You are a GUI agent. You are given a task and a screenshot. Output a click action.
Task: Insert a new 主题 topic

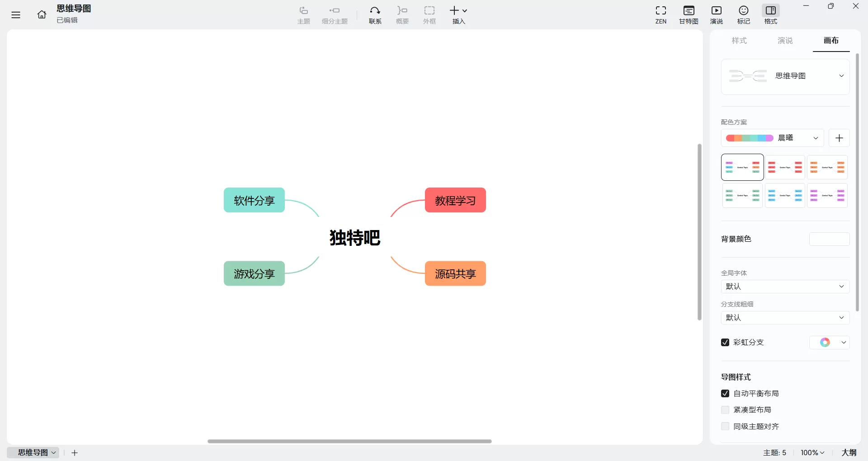(x=303, y=15)
